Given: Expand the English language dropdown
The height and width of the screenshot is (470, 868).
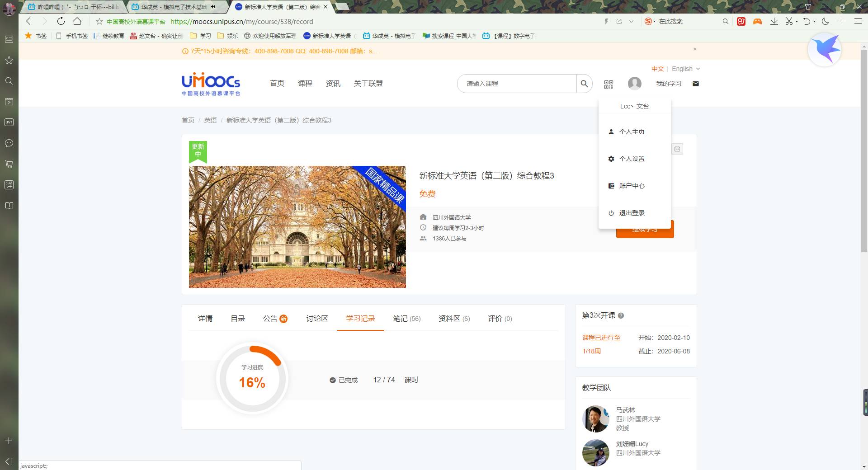Looking at the screenshot, I should [x=686, y=69].
